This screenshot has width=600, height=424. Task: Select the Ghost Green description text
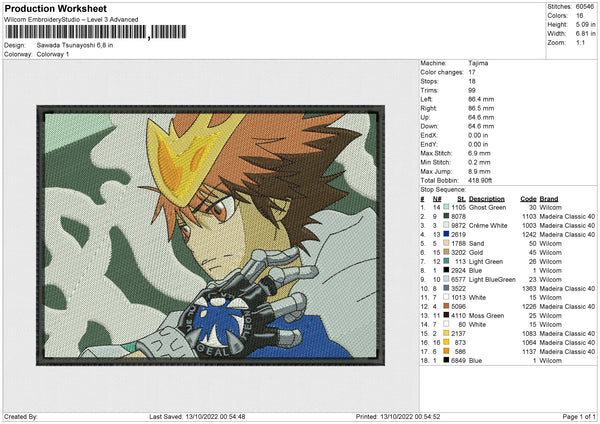pos(487,207)
